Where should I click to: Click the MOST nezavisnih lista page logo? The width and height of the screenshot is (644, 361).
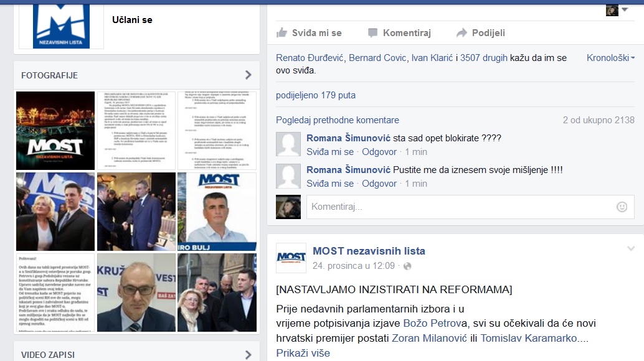(x=62, y=24)
